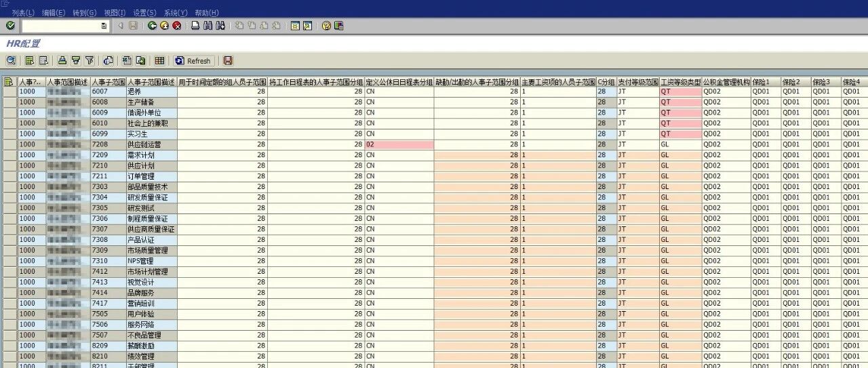This screenshot has width=868, height=368.
Task: Open the 帮助(H) menu
Action: (x=207, y=13)
